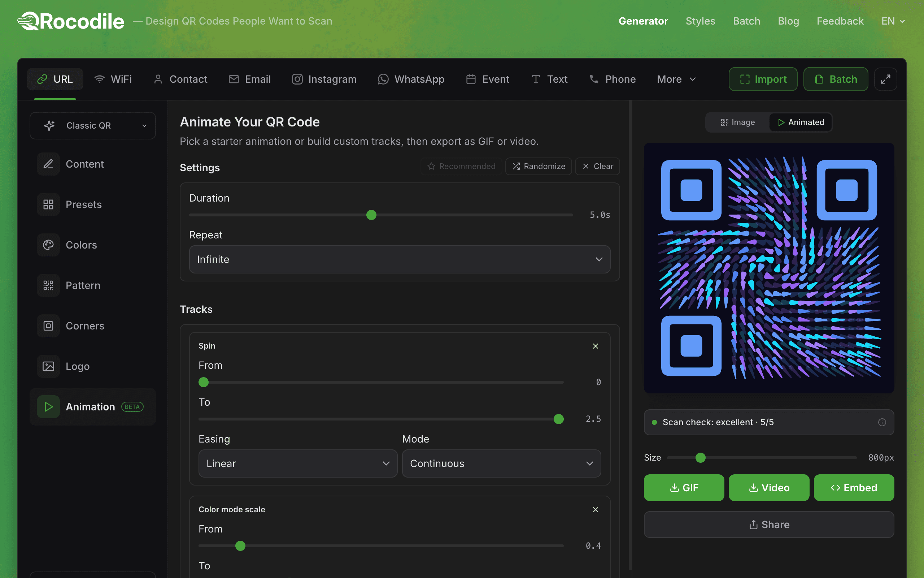Click the green Batch toolbar button
The height and width of the screenshot is (578, 924).
pos(836,79)
